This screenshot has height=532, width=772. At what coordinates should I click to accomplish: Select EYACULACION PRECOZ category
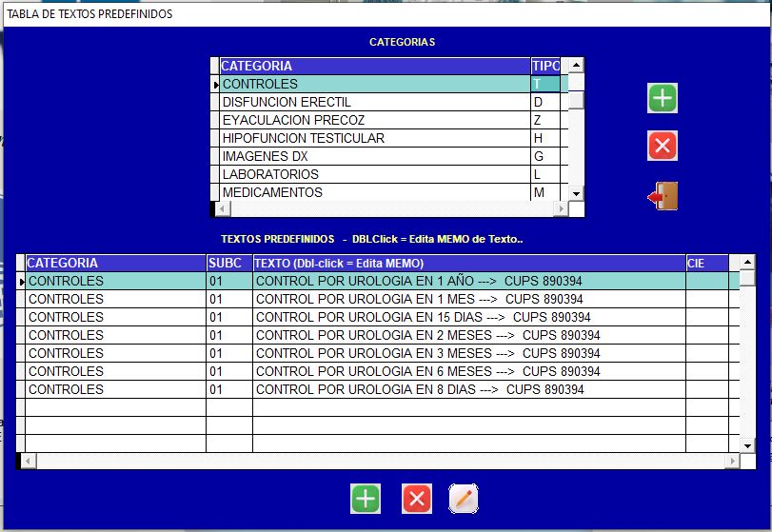pyautogui.click(x=375, y=120)
